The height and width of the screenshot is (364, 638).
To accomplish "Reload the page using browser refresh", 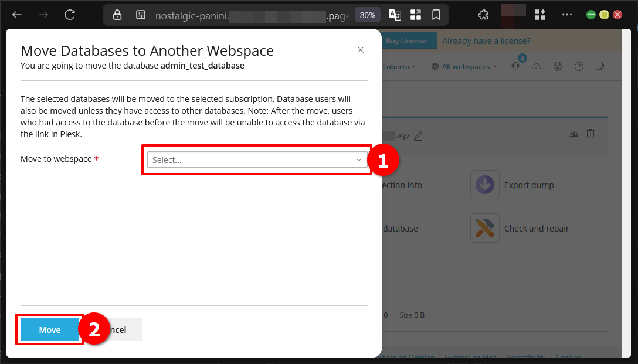I will (70, 15).
